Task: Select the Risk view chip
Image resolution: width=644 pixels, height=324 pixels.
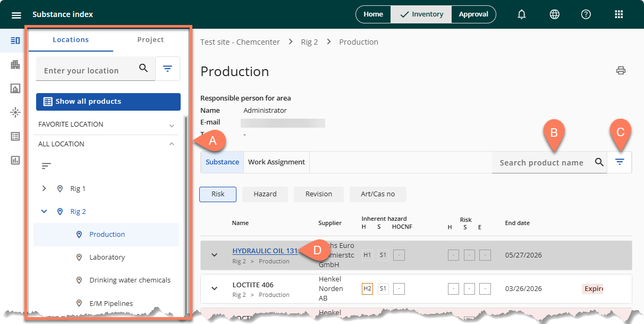Action: point(218,194)
